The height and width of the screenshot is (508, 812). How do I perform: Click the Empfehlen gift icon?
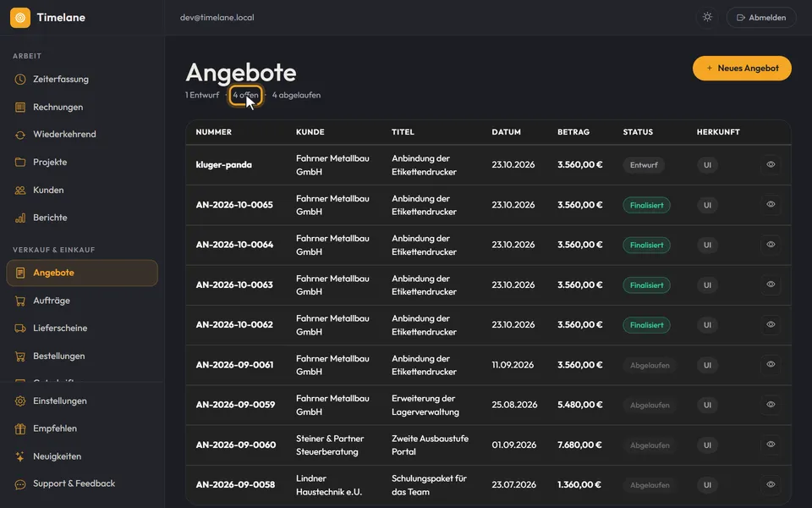point(20,428)
